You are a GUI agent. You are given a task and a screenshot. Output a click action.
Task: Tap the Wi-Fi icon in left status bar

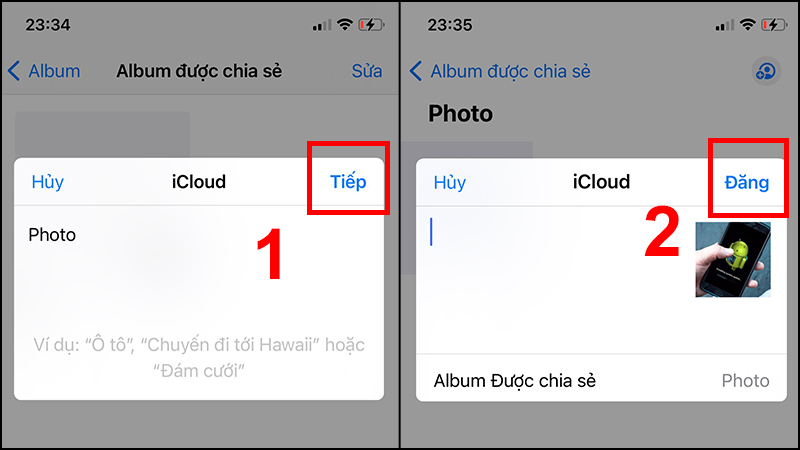point(345,24)
